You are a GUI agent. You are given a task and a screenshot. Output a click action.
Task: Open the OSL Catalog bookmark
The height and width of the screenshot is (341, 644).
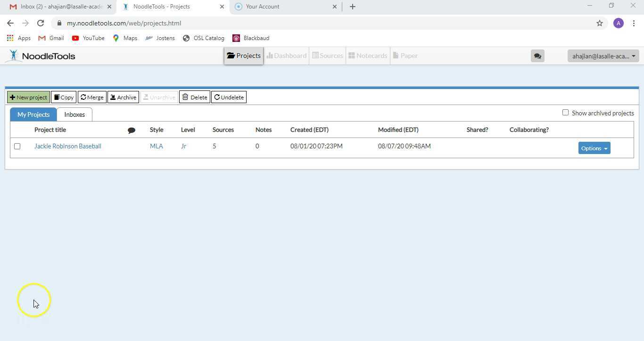204,38
